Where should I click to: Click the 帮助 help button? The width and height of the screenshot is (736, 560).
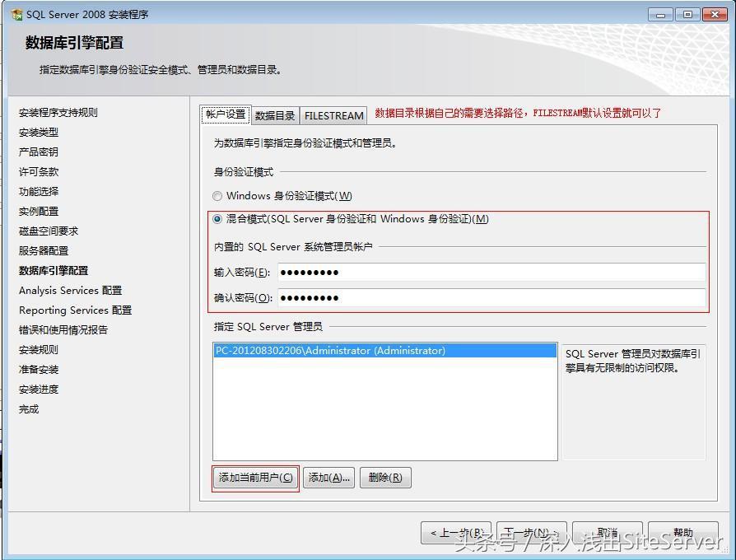click(x=683, y=533)
